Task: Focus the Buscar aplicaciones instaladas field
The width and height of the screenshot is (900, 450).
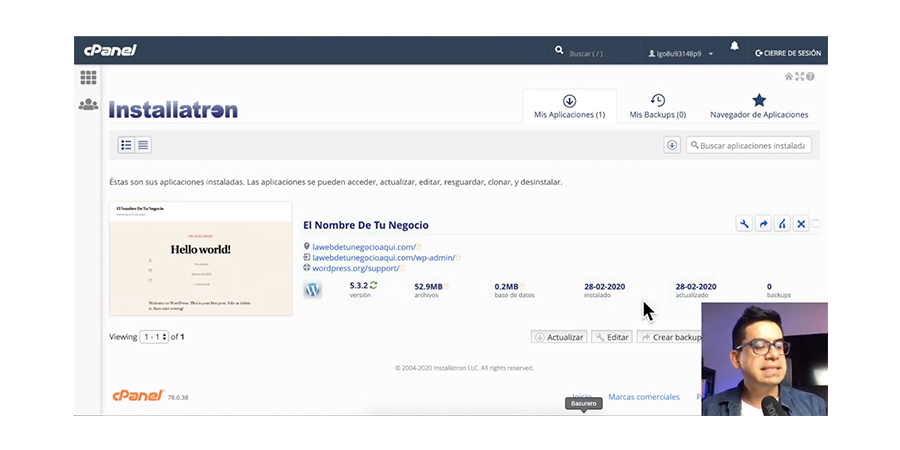Action: 749,145
